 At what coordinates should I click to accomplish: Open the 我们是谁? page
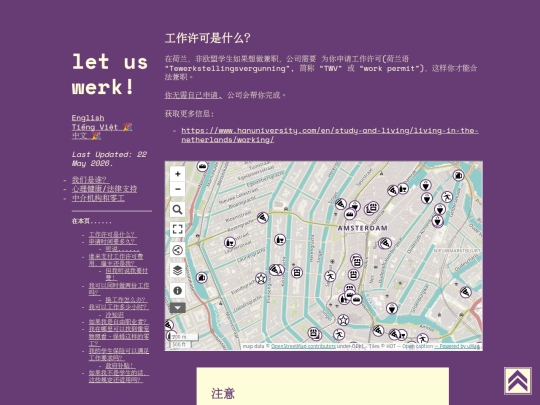pos(91,180)
